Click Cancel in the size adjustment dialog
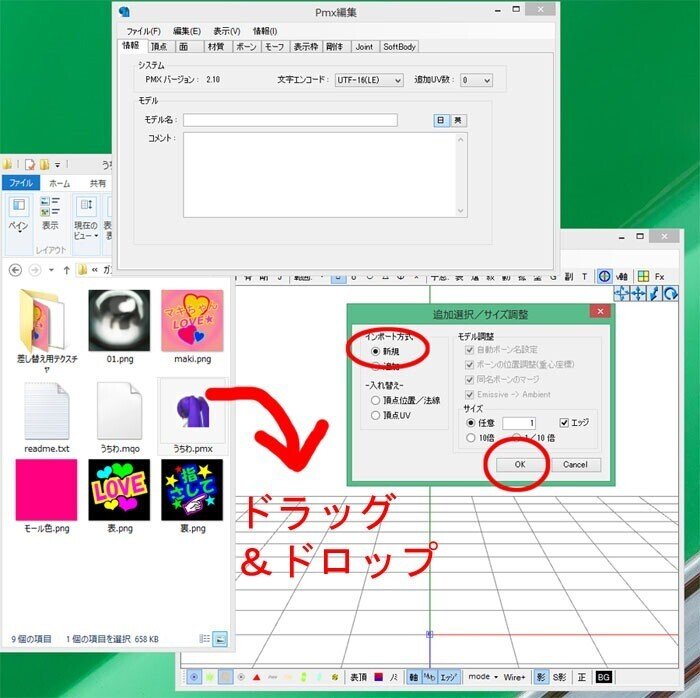This screenshot has width=700, height=698. coord(575,465)
